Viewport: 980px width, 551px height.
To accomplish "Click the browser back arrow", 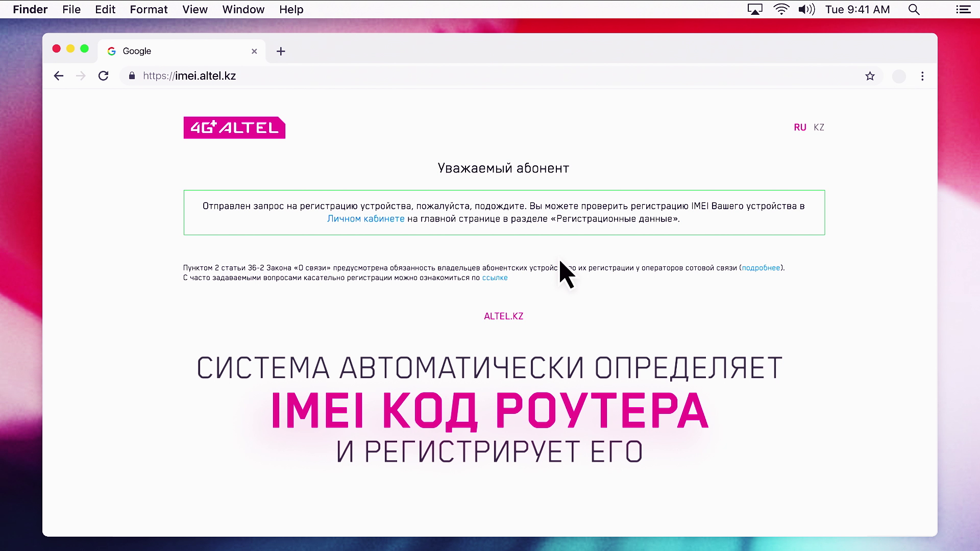I will pos(59,76).
